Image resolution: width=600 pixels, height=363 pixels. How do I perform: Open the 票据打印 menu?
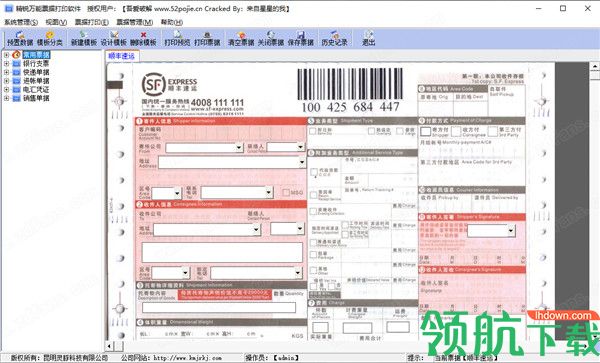pos(92,22)
